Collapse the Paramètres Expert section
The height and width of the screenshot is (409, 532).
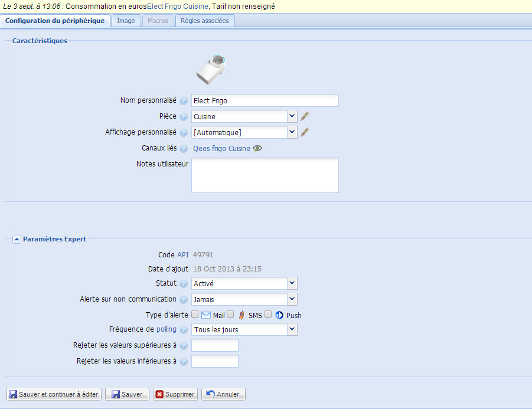17,239
